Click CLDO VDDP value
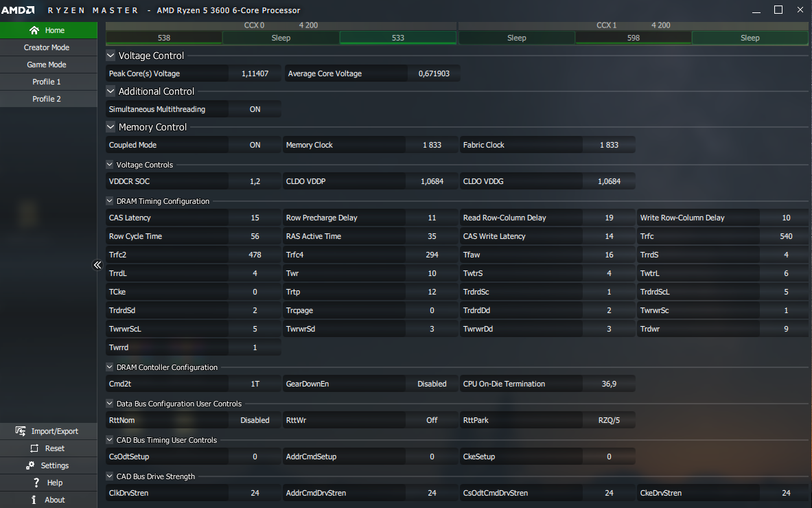Viewport: 812px width, 508px height. (x=432, y=181)
